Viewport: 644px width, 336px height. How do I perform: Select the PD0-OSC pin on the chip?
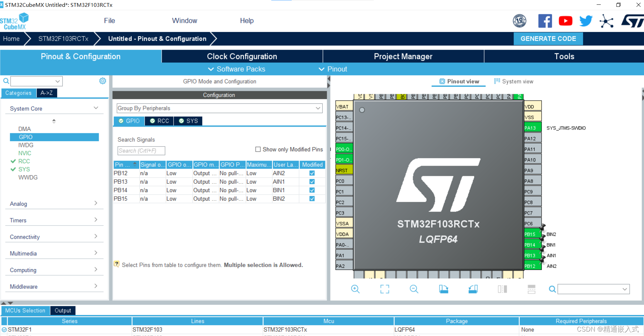(x=344, y=149)
